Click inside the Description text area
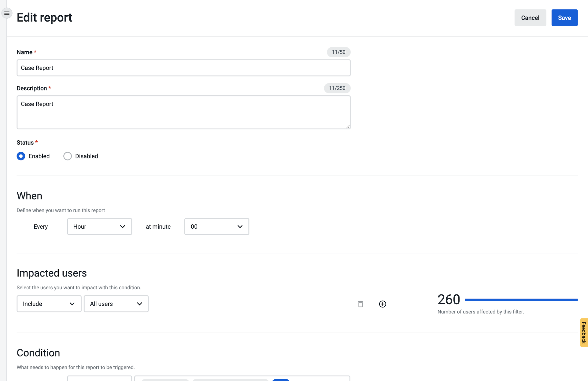The width and height of the screenshot is (588, 381). pyautogui.click(x=183, y=112)
